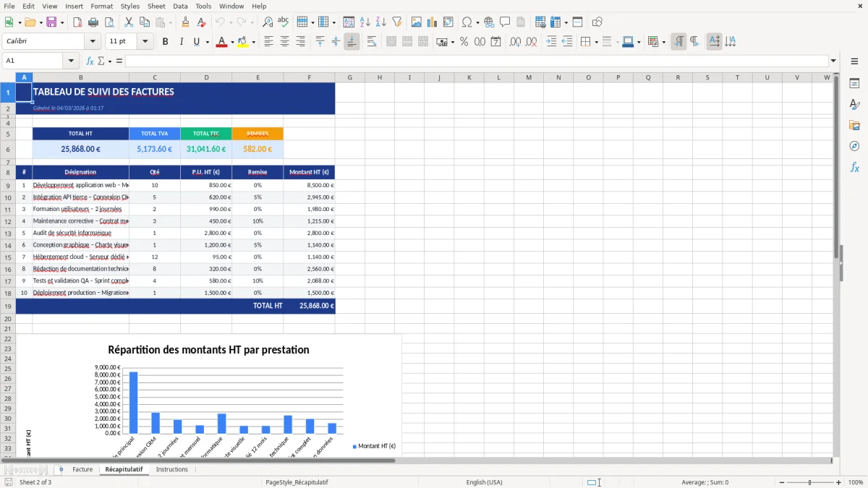Toggle Bold formatting
This screenshot has height=488, width=868.
165,42
